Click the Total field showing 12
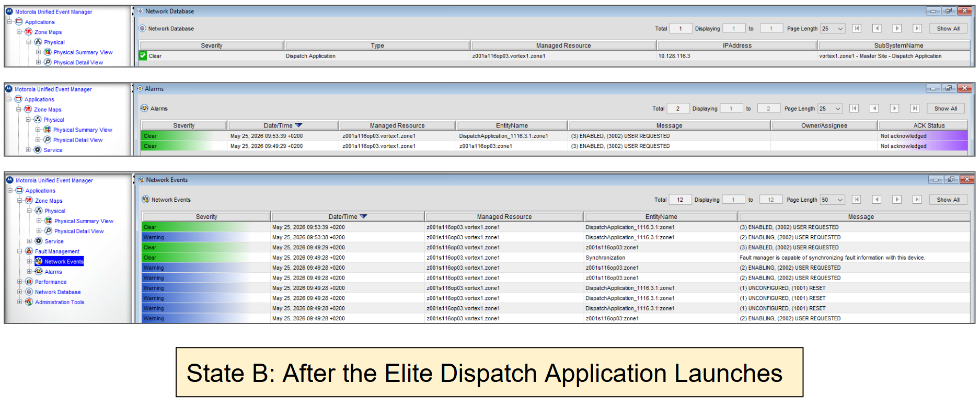The height and width of the screenshot is (406, 980). click(x=680, y=200)
